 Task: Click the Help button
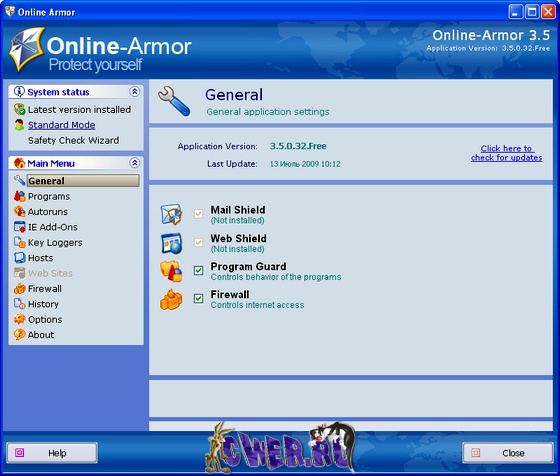tap(52, 453)
